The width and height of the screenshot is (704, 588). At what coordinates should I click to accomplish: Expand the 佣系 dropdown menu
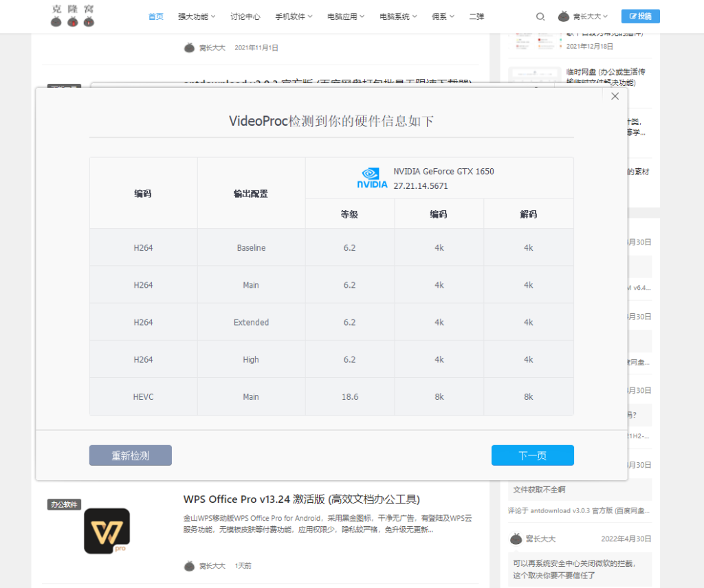(x=443, y=16)
